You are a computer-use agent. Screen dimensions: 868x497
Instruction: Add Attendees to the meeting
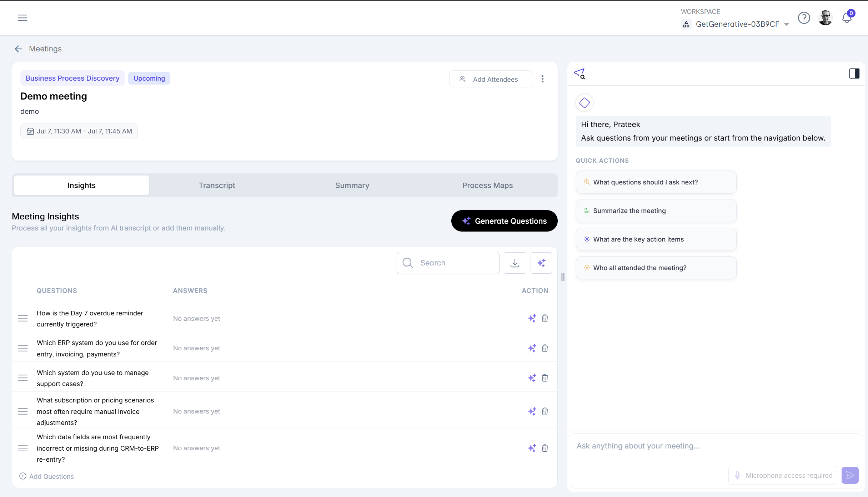(491, 79)
